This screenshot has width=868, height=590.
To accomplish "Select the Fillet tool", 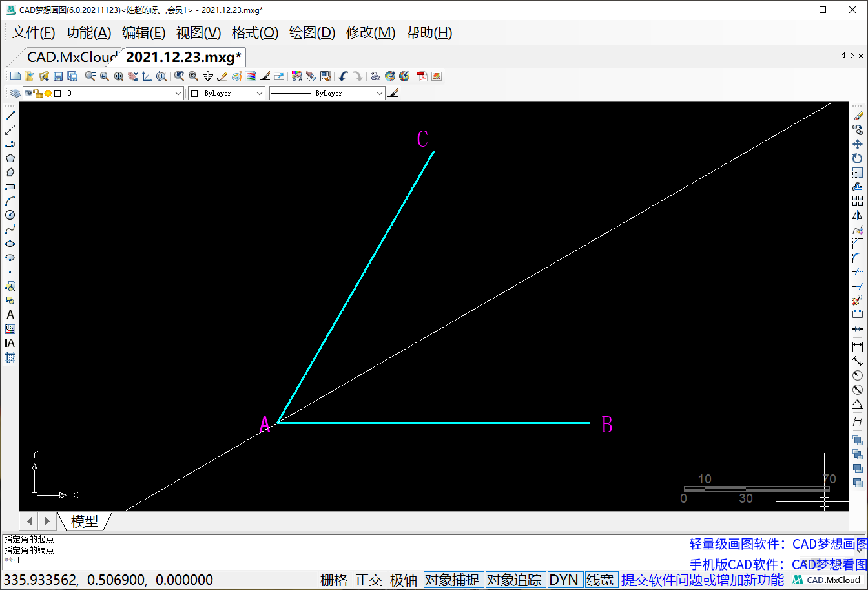I will 858,258.
